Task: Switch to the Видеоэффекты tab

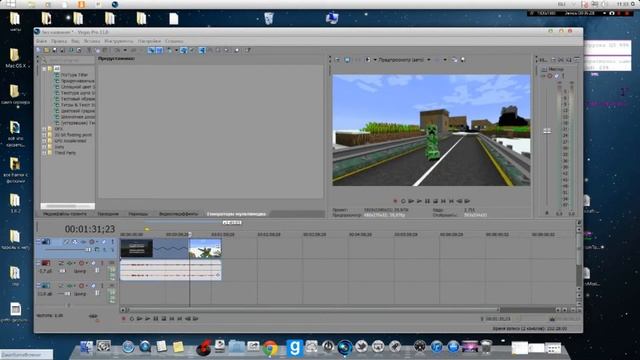Action: click(178, 214)
